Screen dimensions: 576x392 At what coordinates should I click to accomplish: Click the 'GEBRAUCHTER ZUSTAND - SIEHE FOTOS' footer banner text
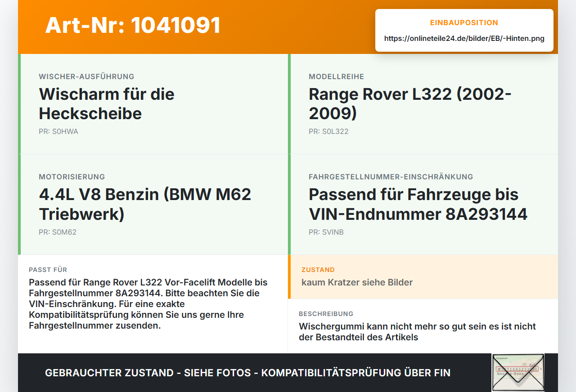coord(247,373)
